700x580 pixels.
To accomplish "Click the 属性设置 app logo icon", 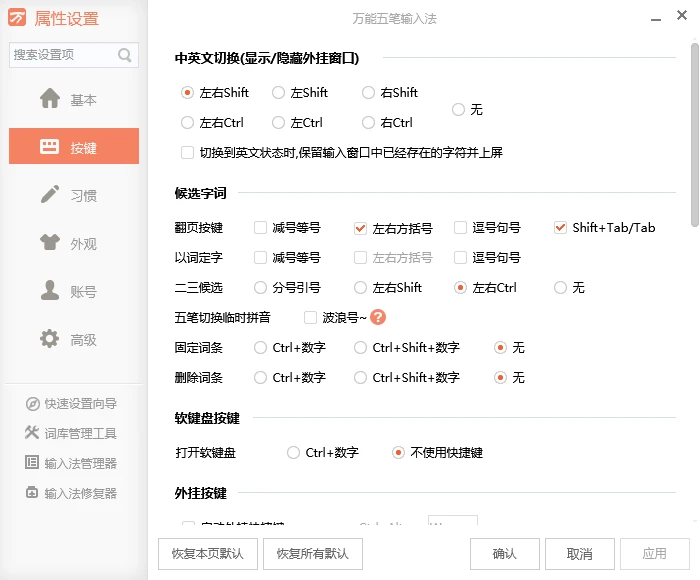I will click(18, 18).
